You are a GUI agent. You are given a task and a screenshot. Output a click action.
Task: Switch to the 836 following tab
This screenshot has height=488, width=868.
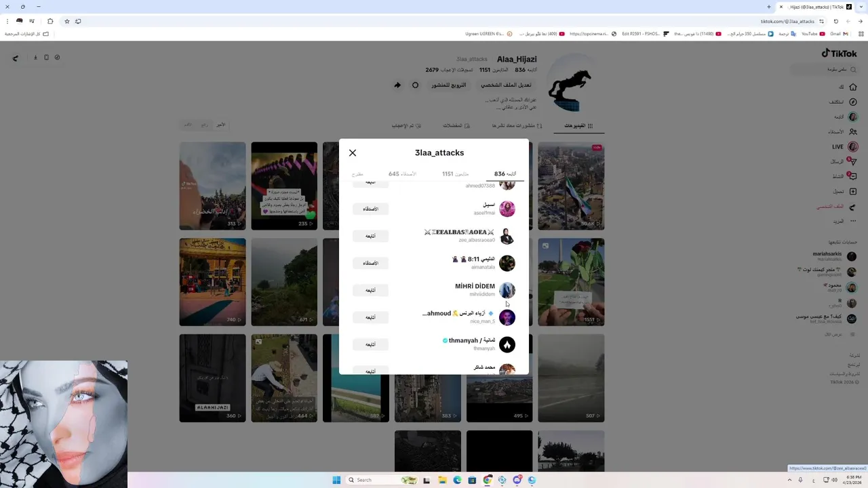point(505,174)
